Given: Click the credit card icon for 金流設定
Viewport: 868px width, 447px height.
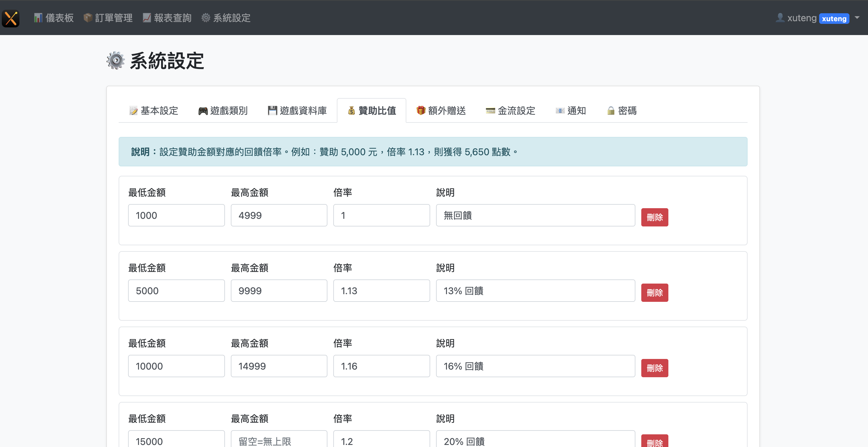Looking at the screenshot, I should pos(490,111).
